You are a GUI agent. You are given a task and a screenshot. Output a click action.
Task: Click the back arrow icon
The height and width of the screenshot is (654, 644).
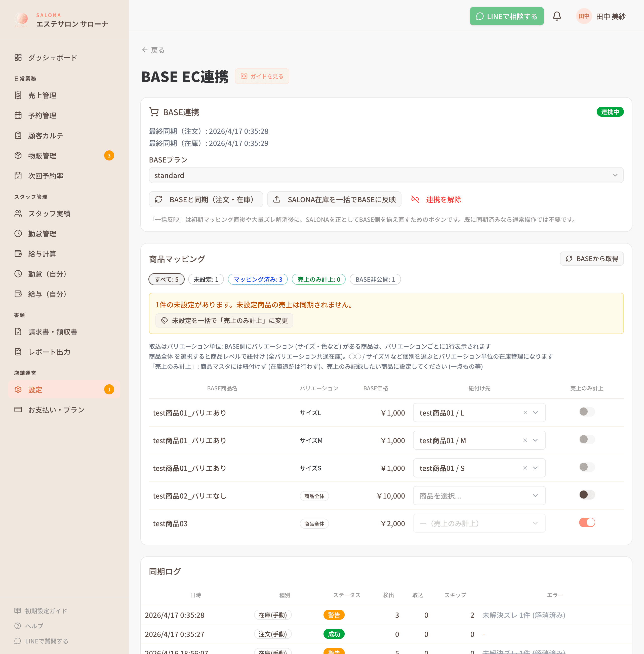point(145,50)
